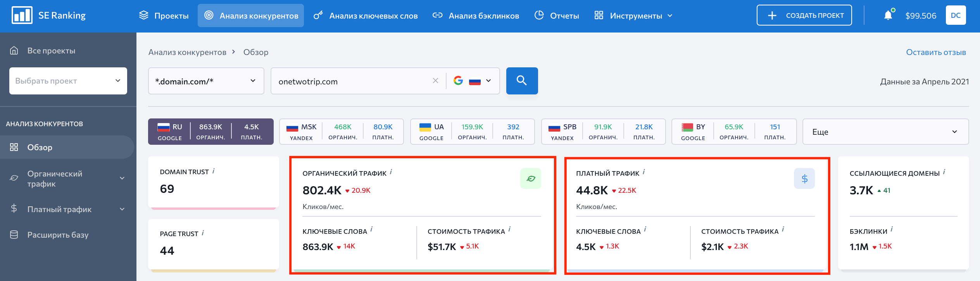The width and height of the screenshot is (980, 281).
Task: Select the MSK Yandex region tab
Action: pyautogui.click(x=342, y=132)
